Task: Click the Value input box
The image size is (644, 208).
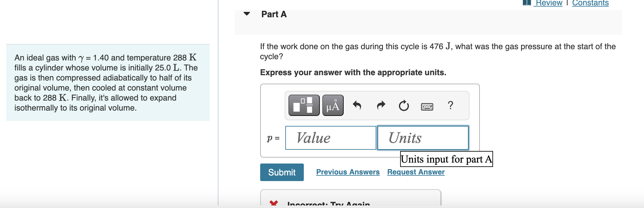Action: coord(330,138)
